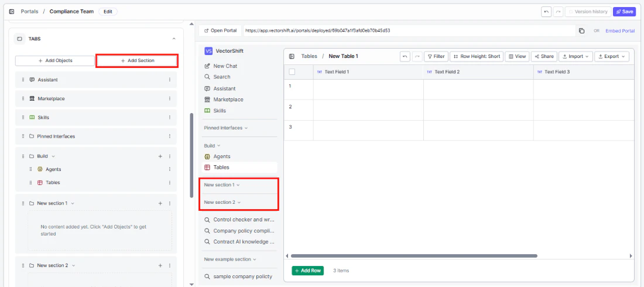644x287 pixels.
Task: Open the Import dropdown
Action: tap(575, 56)
